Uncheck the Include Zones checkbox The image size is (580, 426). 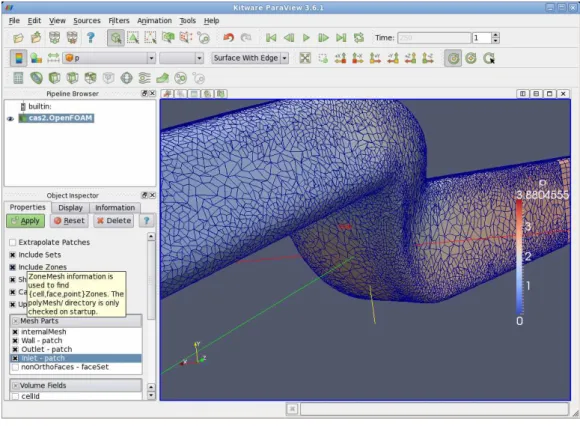[x=13, y=267]
